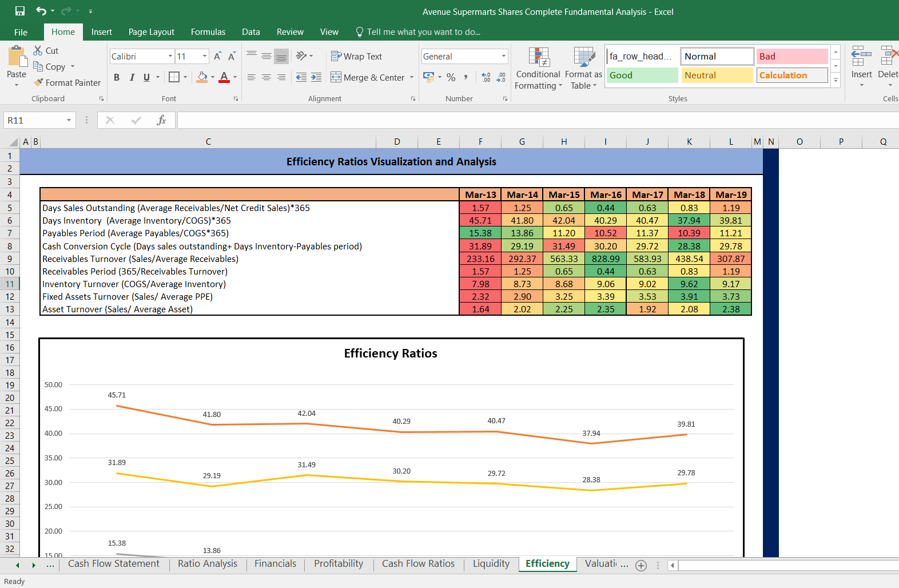Click Insert Function fx icon
Image resolution: width=899 pixels, height=588 pixels.
(161, 120)
